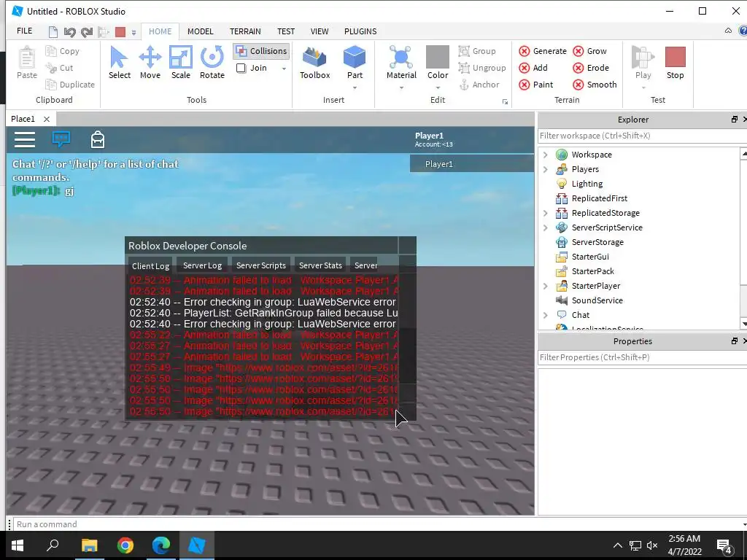This screenshot has width=747, height=560.
Task: Click Grow terrain tool
Action: pos(589,51)
